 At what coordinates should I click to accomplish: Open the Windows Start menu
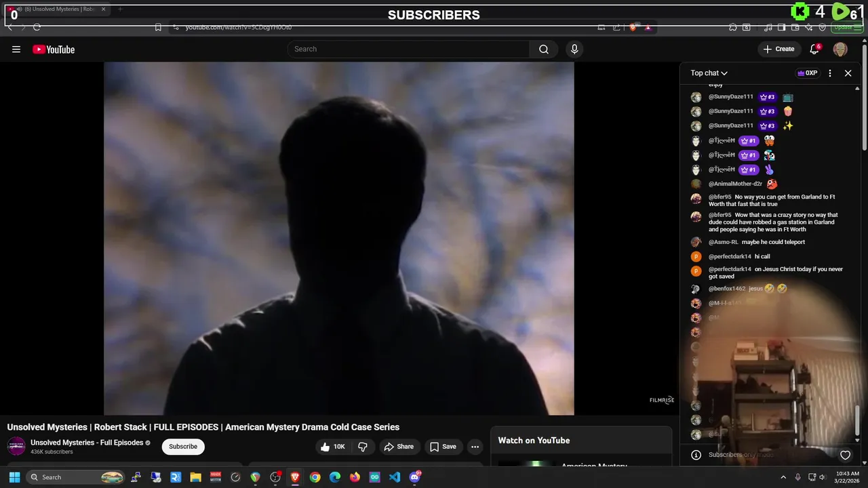click(x=15, y=477)
